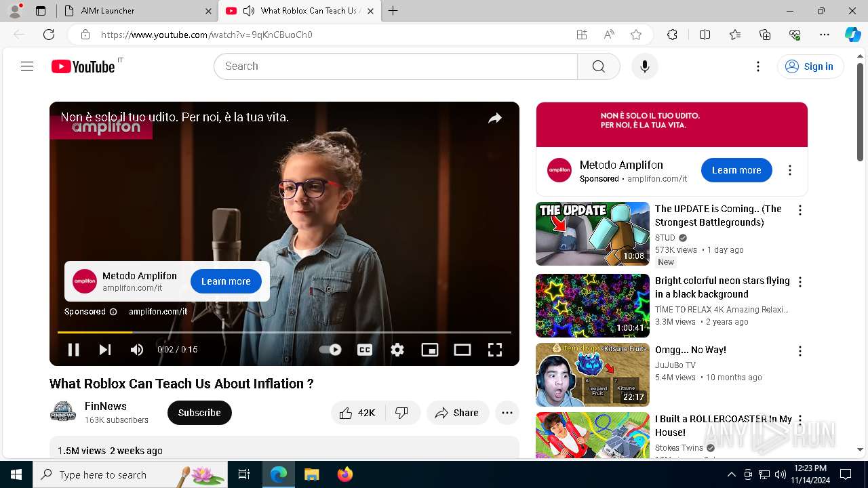Screen dimensions: 868x488
Task: Open Edge Settings and more menu
Action: pyautogui.click(x=825, y=35)
